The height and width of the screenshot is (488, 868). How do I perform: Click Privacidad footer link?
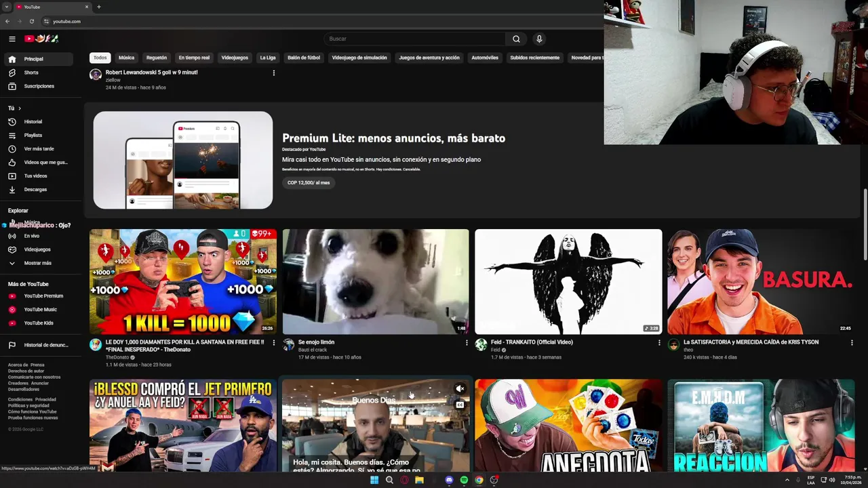pyautogui.click(x=46, y=400)
